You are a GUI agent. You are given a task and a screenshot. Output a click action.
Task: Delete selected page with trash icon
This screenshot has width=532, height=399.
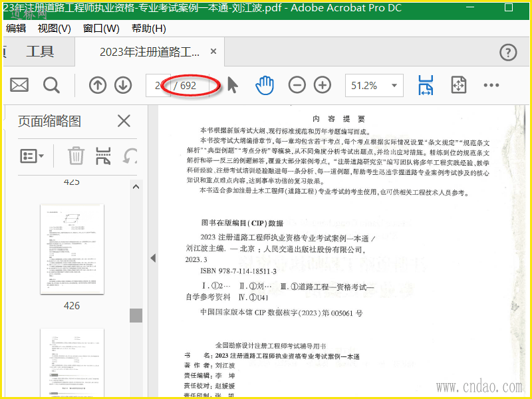(x=76, y=156)
